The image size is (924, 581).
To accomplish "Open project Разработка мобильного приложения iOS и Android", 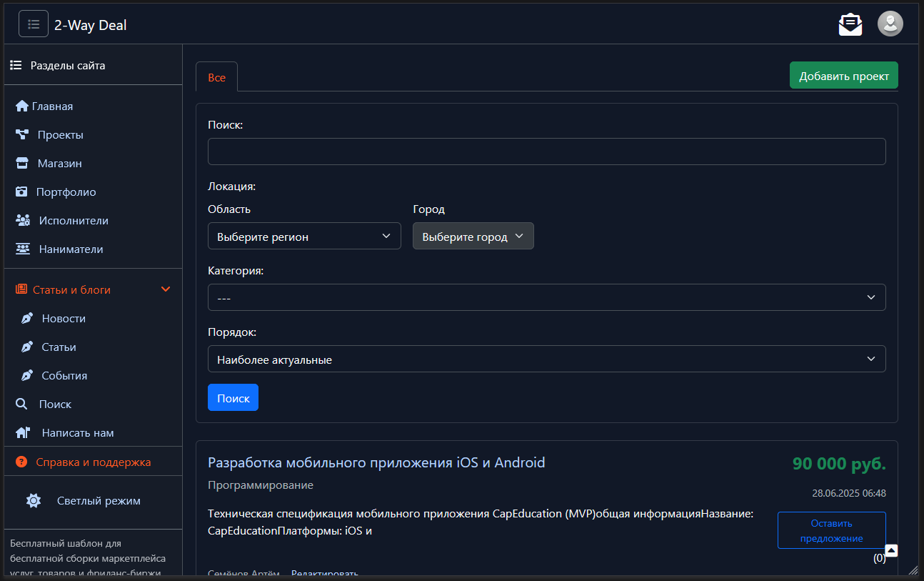I will 376,462.
